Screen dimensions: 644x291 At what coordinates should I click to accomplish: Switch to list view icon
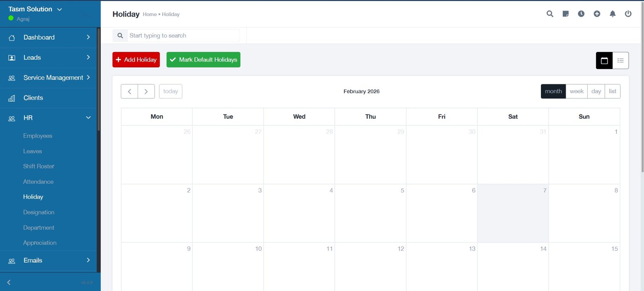621,61
